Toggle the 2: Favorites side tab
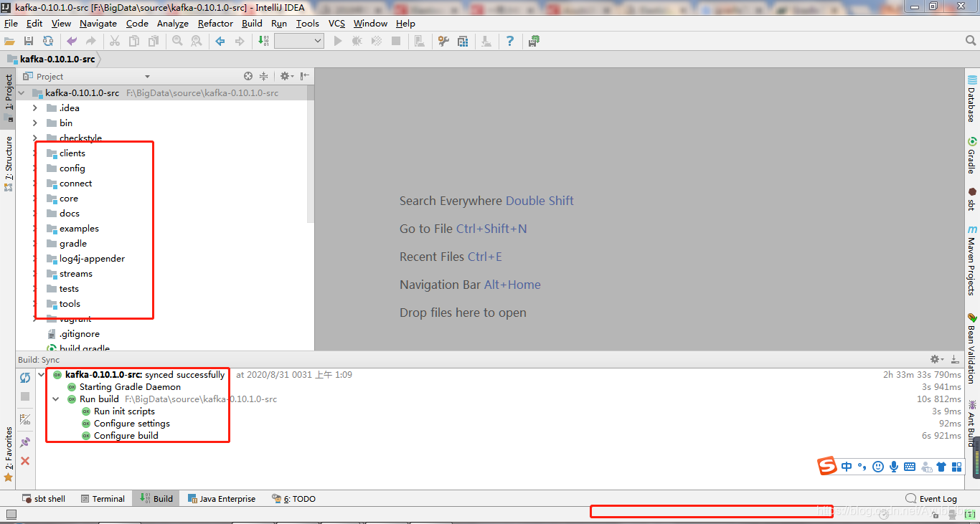 pos(8,454)
